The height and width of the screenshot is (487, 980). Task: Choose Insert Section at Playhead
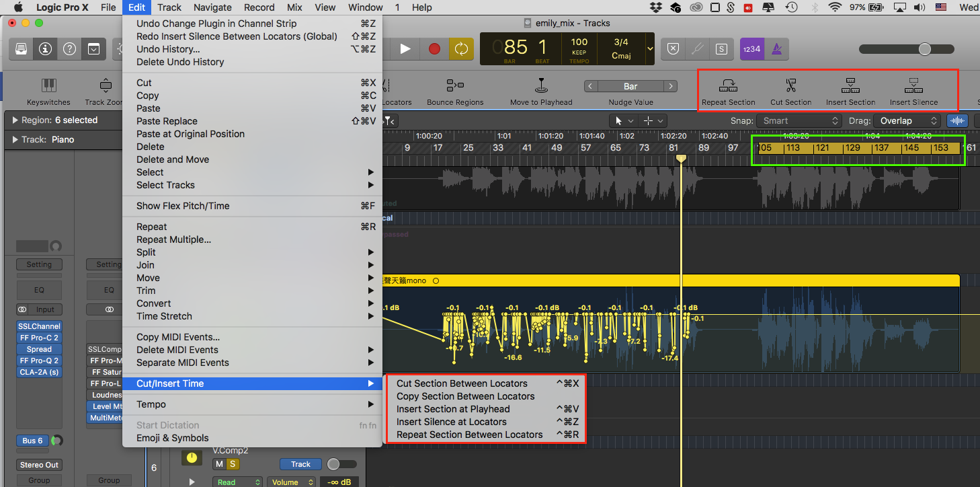pos(487,409)
